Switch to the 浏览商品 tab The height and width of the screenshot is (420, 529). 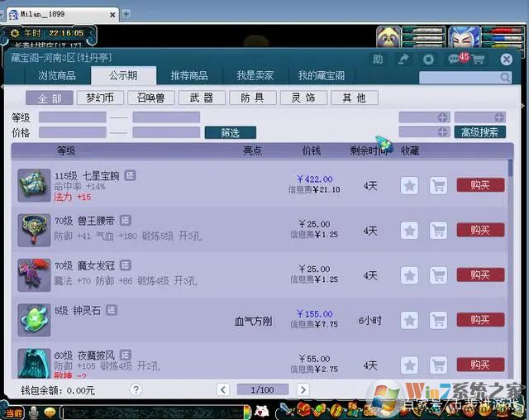tap(57, 75)
